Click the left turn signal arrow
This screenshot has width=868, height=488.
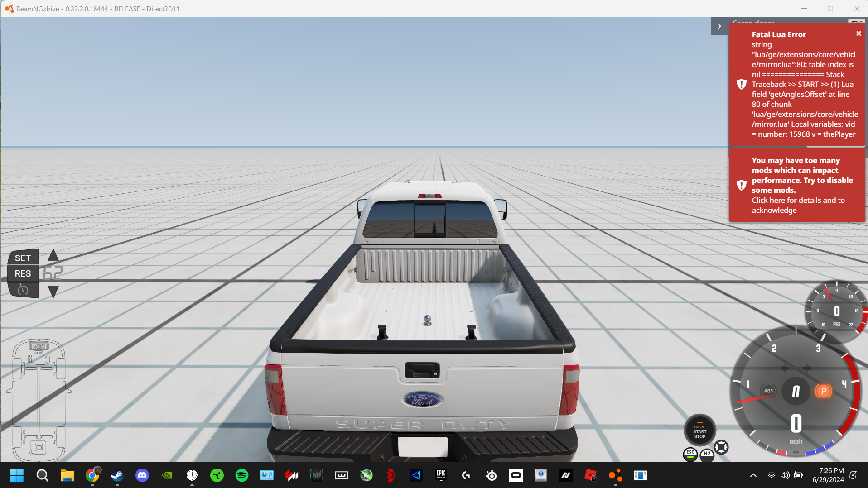784,368
